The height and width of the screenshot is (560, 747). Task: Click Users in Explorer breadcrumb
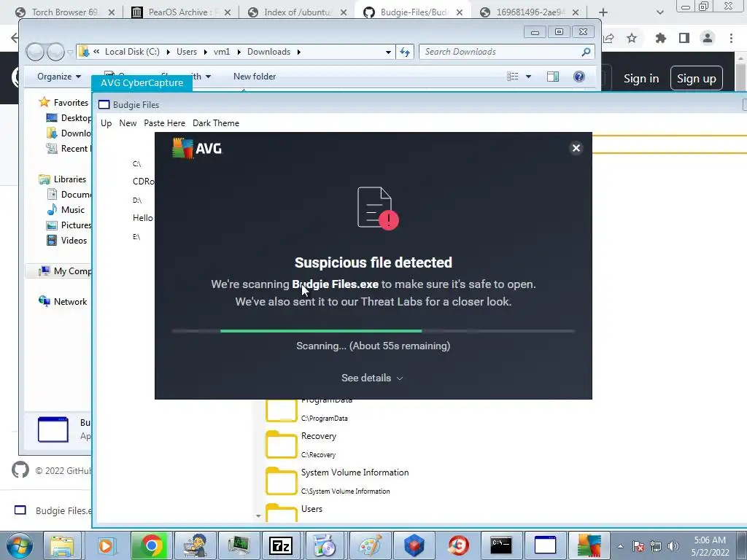pos(187,52)
